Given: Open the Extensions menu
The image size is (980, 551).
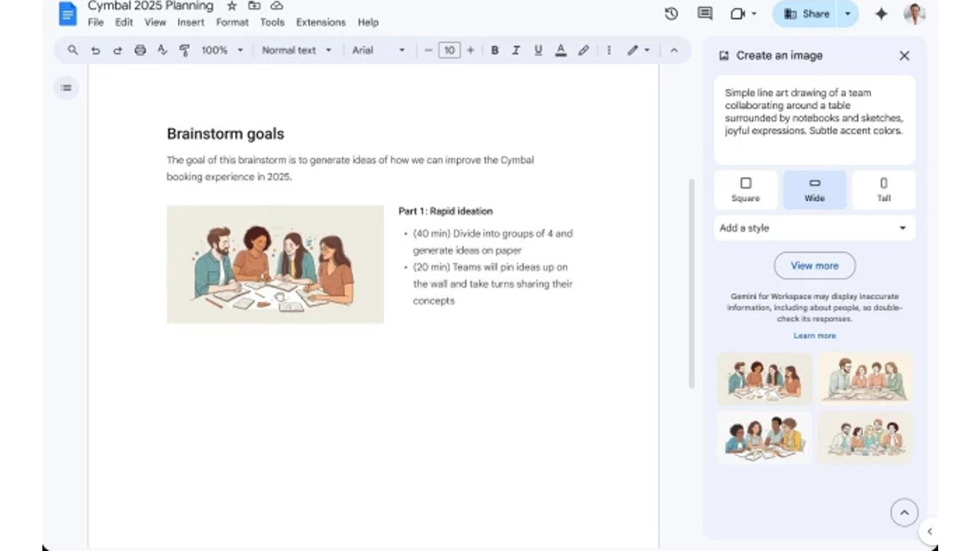Looking at the screenshot, I should 320,22.
